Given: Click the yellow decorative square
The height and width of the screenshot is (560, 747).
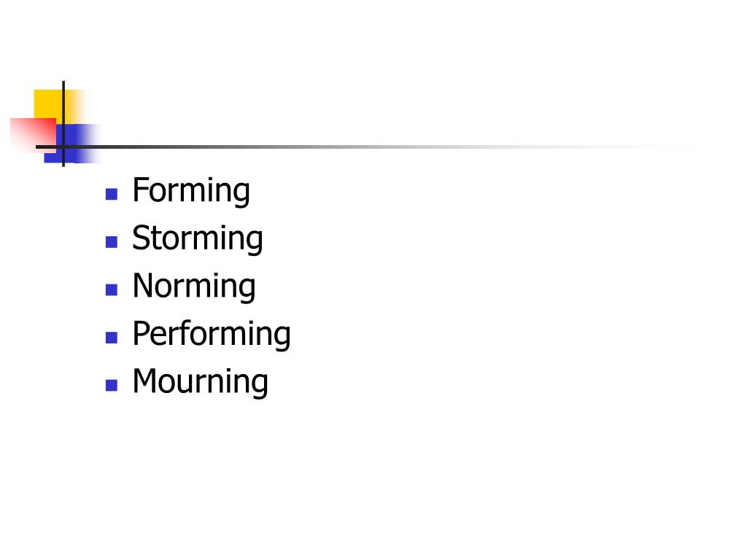Looking at the screenshot, I should coord(47,104).
